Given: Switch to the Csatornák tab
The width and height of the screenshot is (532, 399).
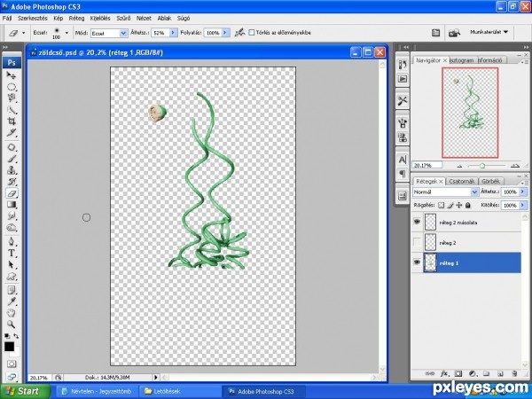Looking at the screenshot, I should click(461, 181).
